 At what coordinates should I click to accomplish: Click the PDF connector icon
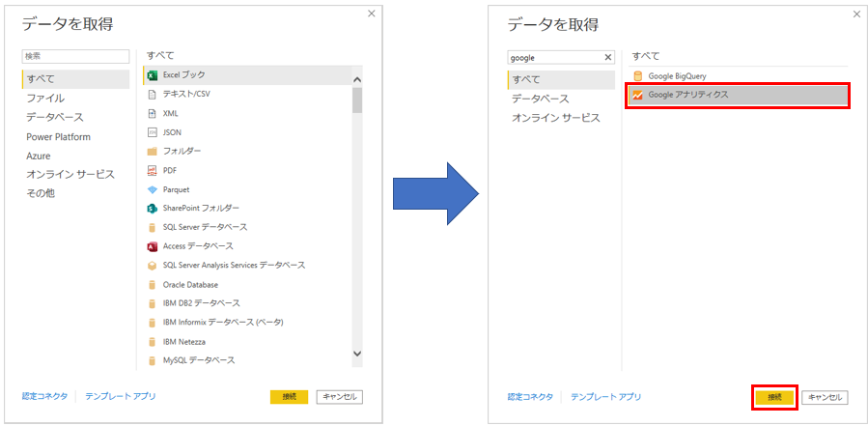153,171
